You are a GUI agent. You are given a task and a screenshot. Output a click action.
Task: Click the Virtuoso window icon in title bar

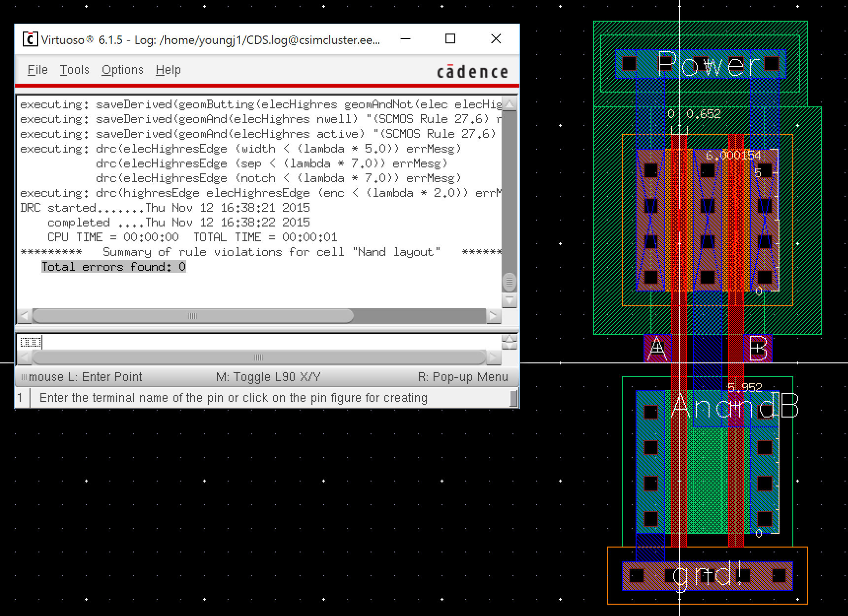(x=30, y=39)
